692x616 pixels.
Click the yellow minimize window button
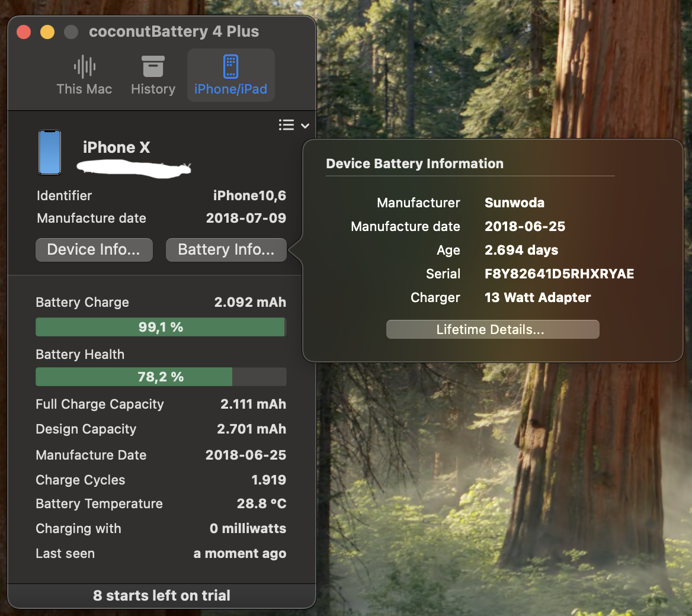point(47,32)
